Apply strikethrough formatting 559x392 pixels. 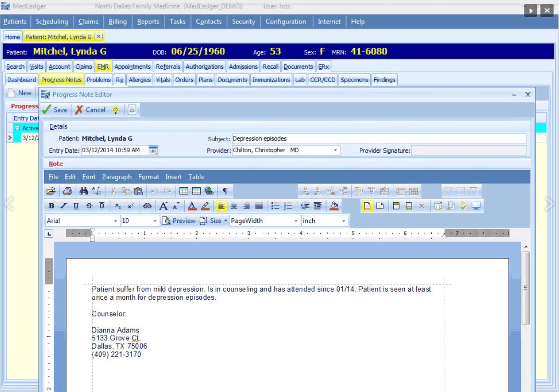(89, 206)
